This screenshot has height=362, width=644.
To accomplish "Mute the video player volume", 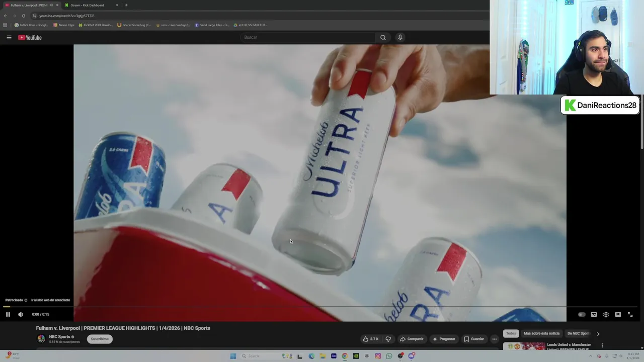I will [21, 314].
